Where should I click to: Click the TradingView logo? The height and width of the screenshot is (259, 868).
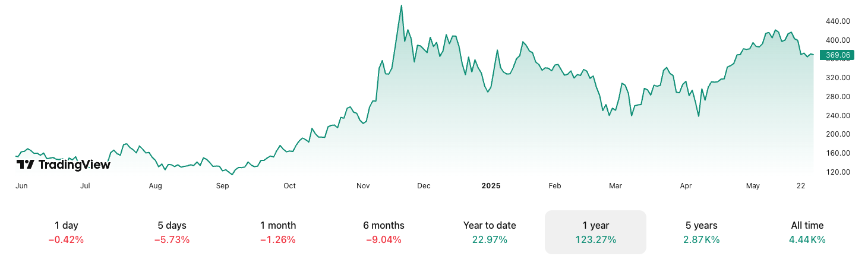(64, 165)
